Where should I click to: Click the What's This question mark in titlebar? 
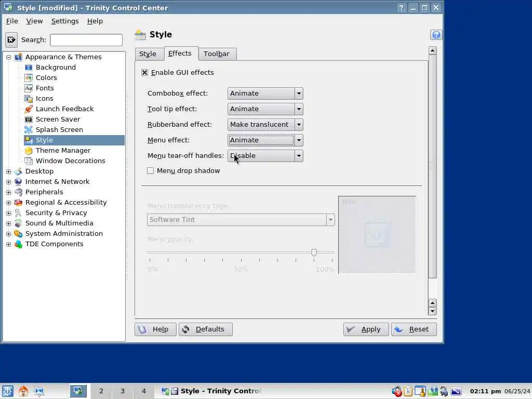[402, 8]
